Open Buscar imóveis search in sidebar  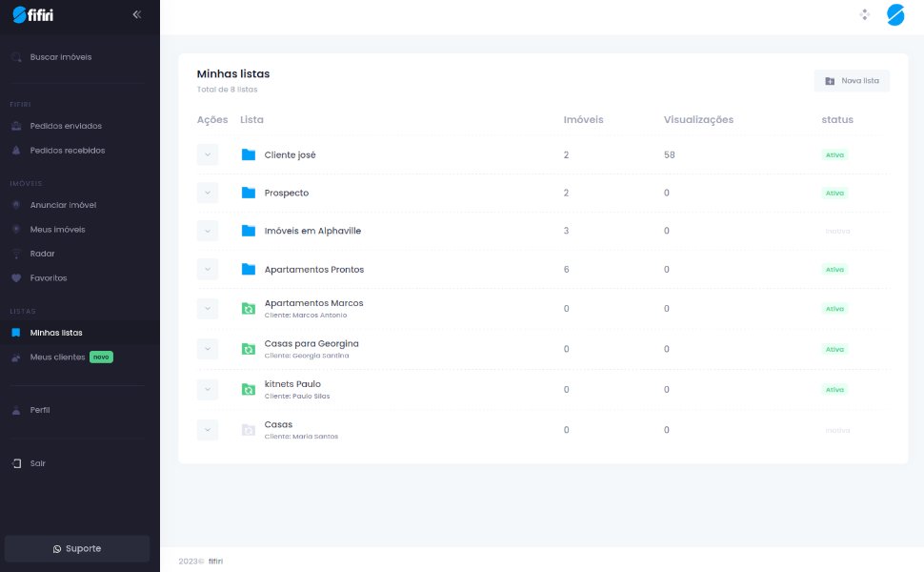tap(60, 57)
